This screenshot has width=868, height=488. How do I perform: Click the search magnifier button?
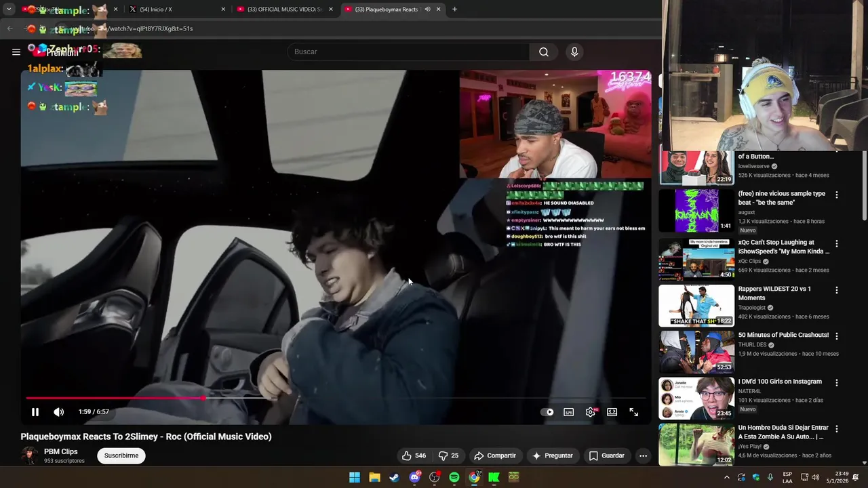point(544,52)
